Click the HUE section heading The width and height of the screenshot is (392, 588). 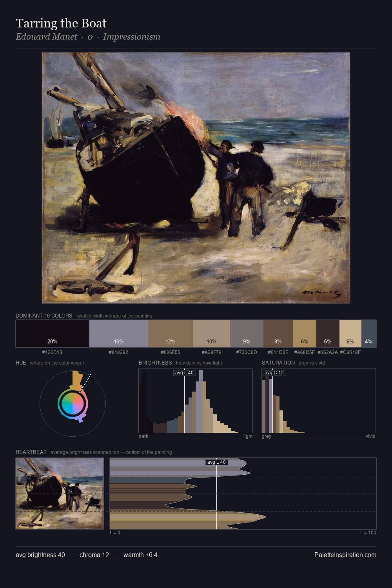tap(21, 363)
